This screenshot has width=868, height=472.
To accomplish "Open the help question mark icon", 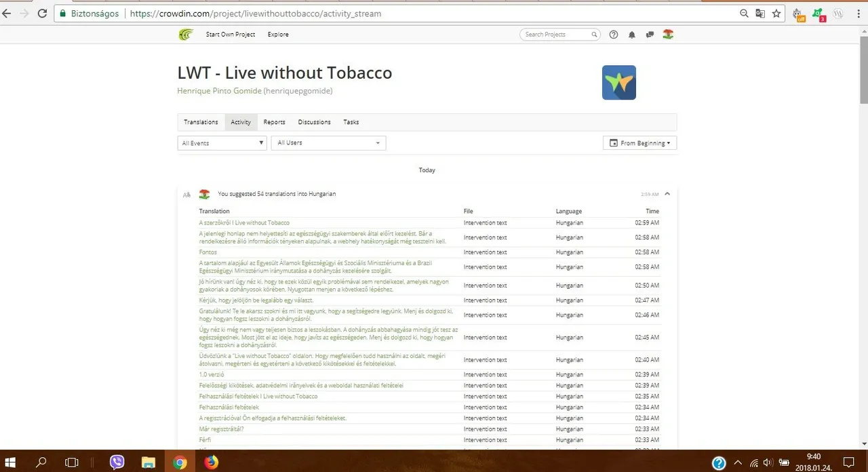I will click(x=614, y=35).
